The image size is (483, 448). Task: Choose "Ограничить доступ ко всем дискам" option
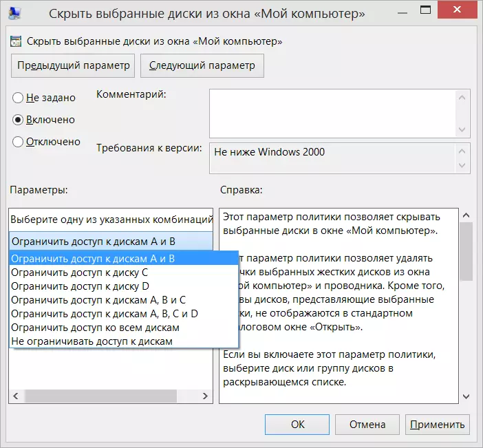click(96, 328)
